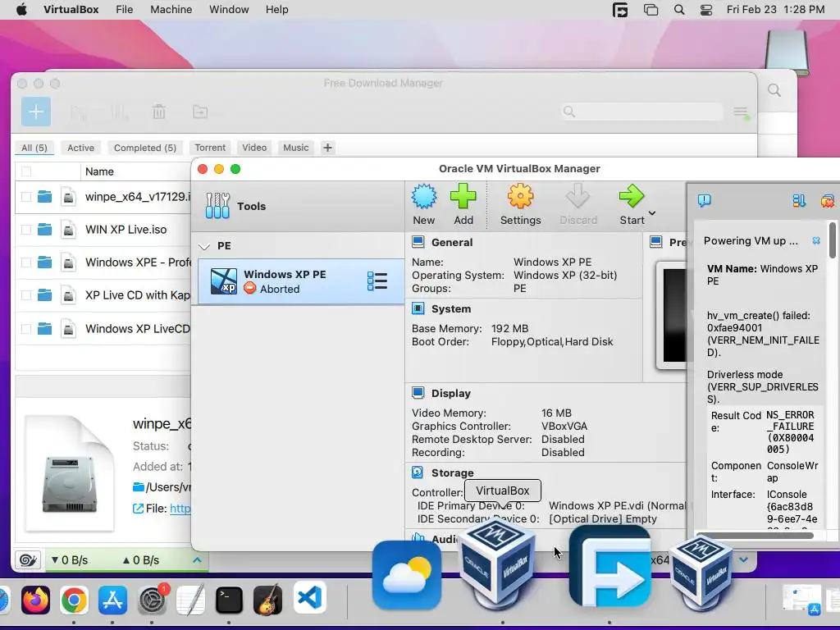
Task: Select the Windows XP PE virtual machine
Action: (300, 281)
